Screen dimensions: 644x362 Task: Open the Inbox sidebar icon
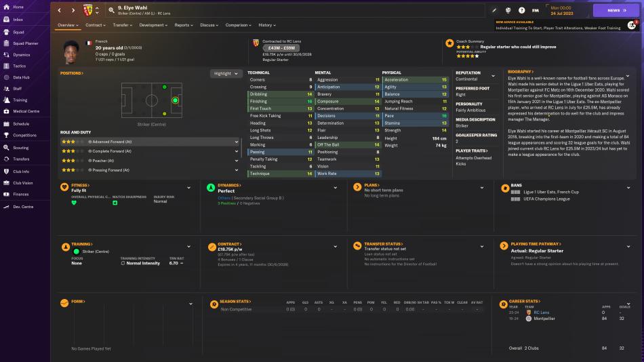tap(7, 19)
